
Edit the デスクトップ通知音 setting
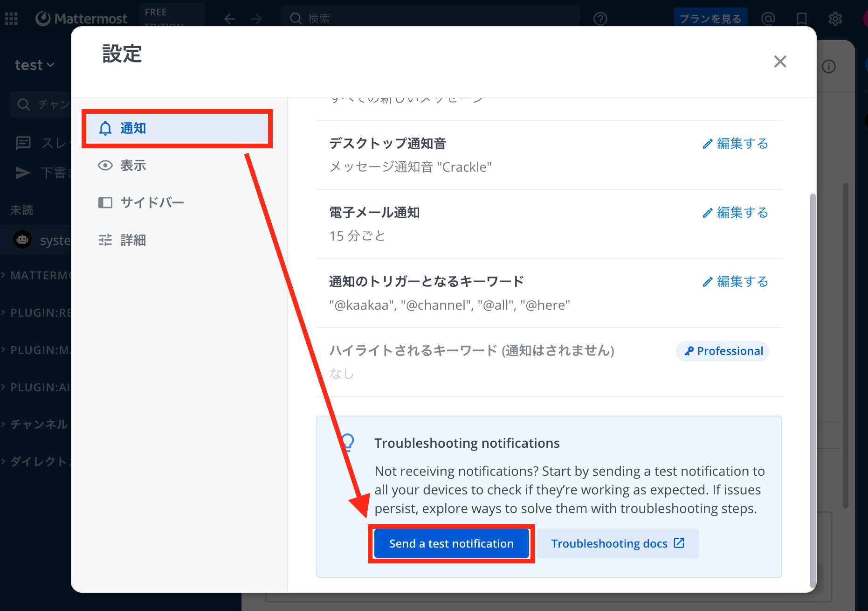(736, 144)
